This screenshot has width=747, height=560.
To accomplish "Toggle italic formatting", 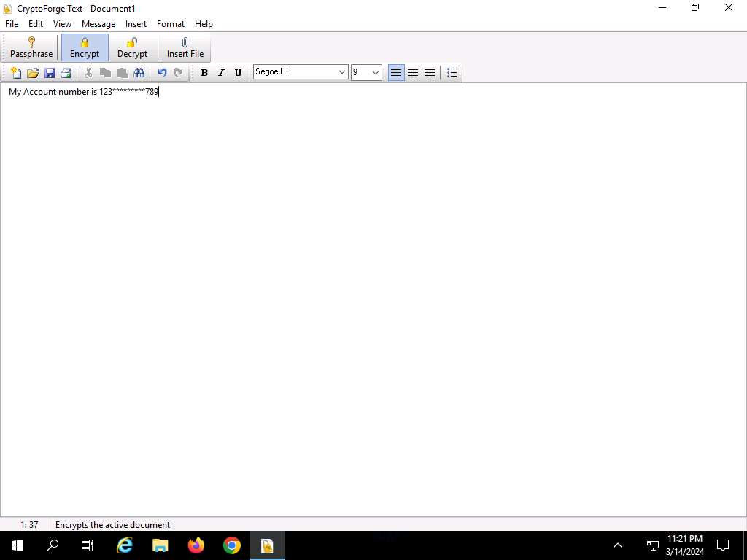I will [221, 73].
